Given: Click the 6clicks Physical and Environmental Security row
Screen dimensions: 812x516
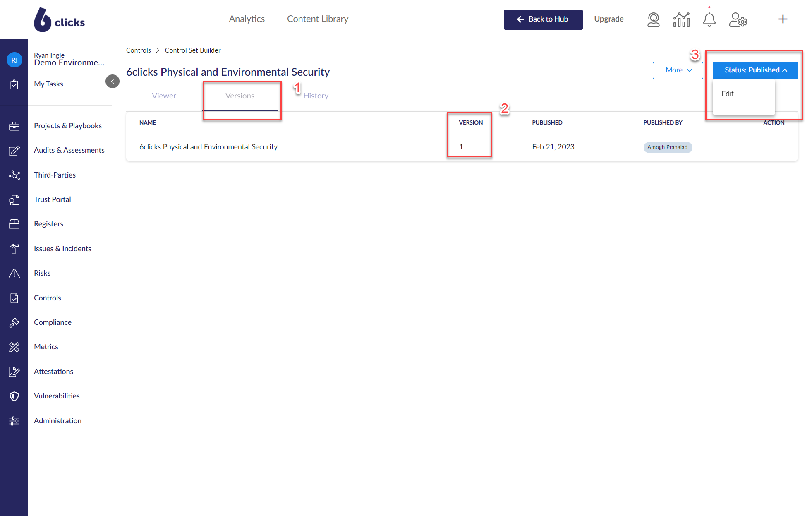Looking at the screenshot, I should (x=462, y=147).
